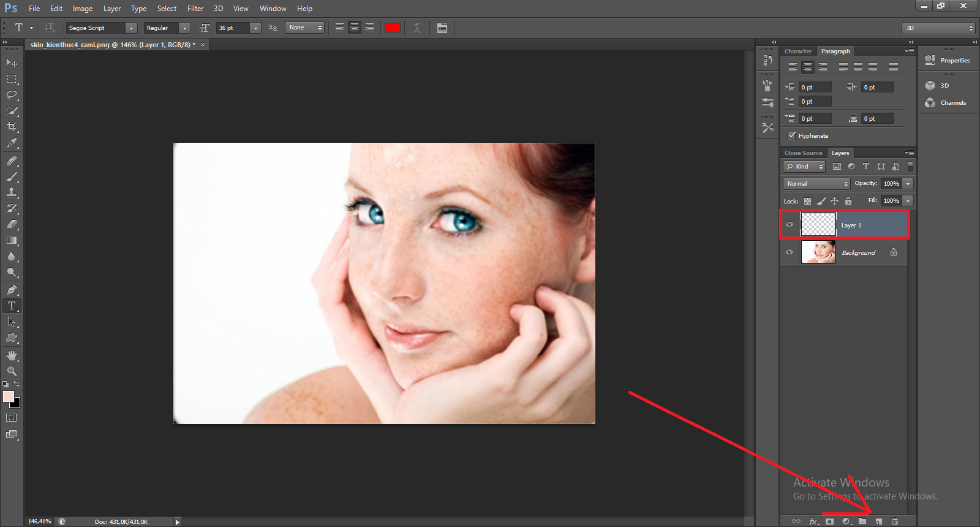
Task: Click the delete layer trash icon
Action: 895,521
